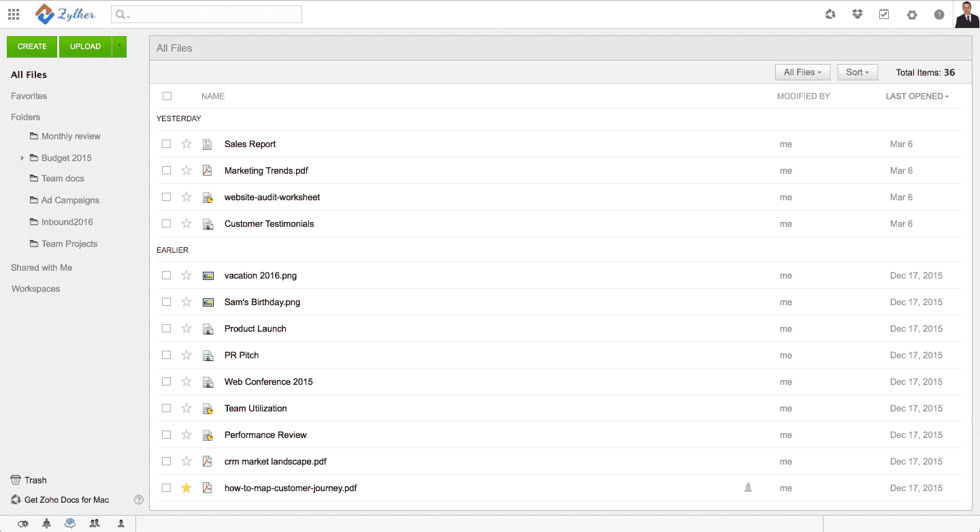The image size is (980, 532).
Task: Open the chat bubble icon in the bottom bar
Action: click(70, 523)
